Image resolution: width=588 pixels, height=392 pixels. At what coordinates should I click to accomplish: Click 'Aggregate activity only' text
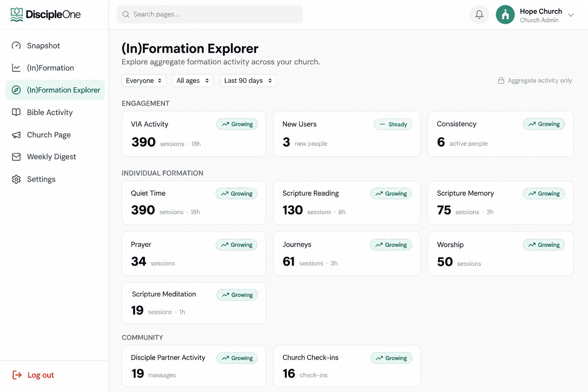[540, 80]
